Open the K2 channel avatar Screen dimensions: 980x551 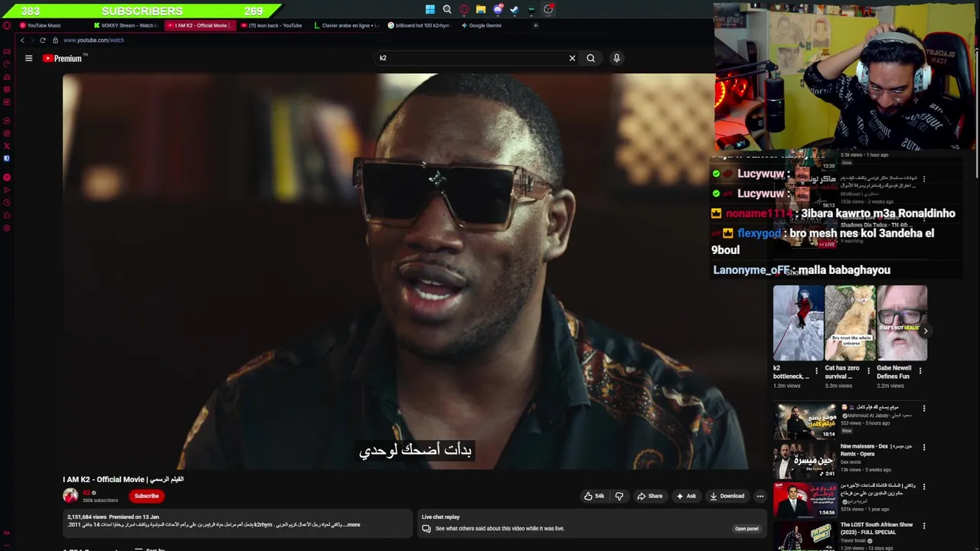70,496
